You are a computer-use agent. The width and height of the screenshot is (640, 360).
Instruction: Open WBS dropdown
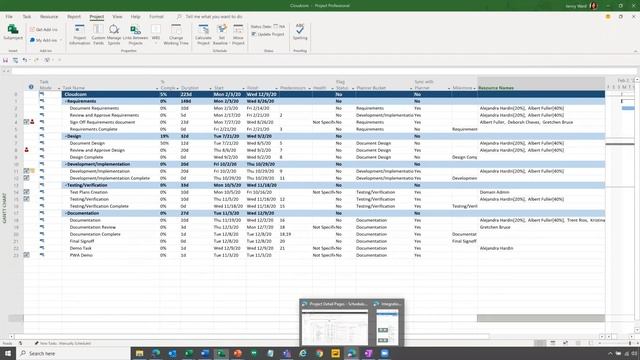(156, 34)
